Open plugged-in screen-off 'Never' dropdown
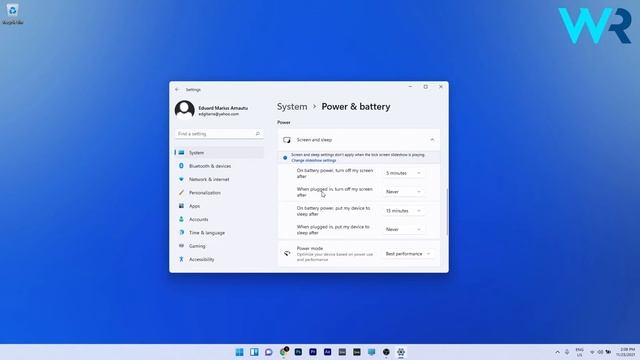The height and width of the screenshot is (360, 640). tap(403, 192)
